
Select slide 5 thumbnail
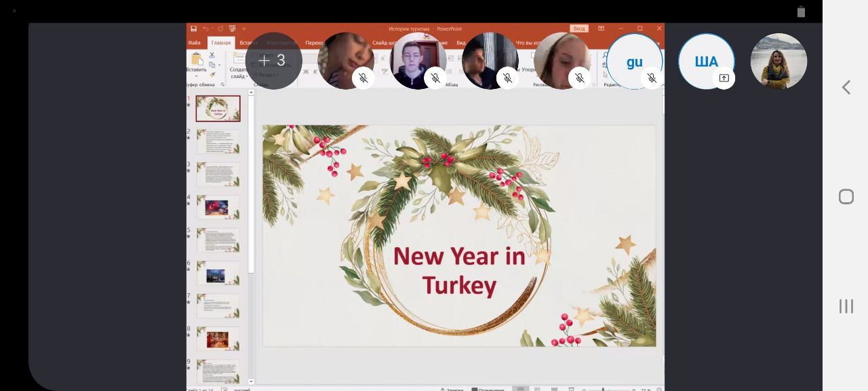click(x=218, y=240)
